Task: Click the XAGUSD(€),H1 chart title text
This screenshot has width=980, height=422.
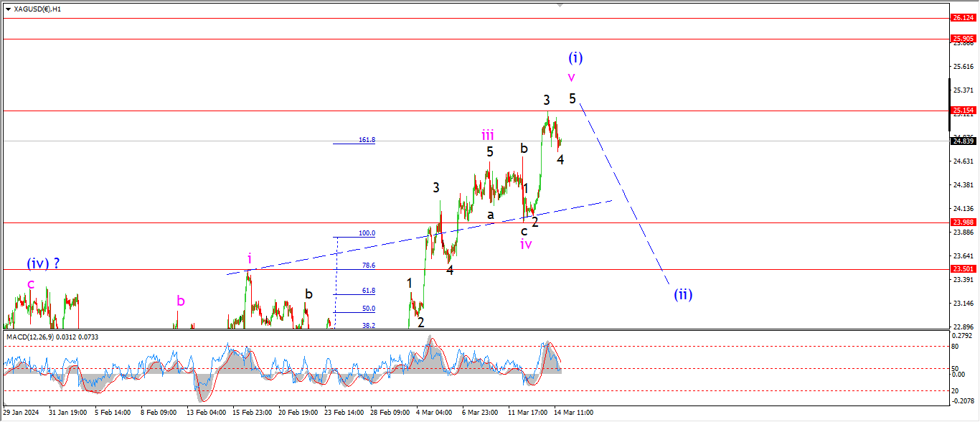Action: (38, 9)
